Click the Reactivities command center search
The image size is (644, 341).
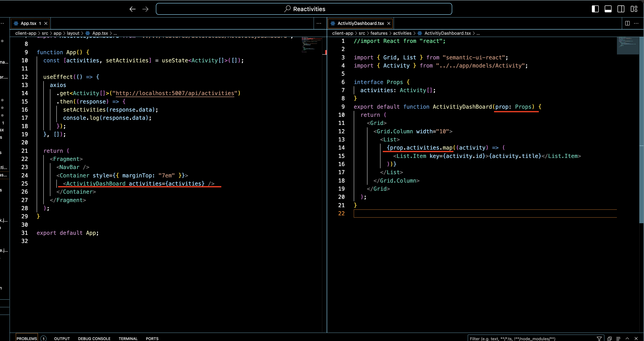click(304, 9)
